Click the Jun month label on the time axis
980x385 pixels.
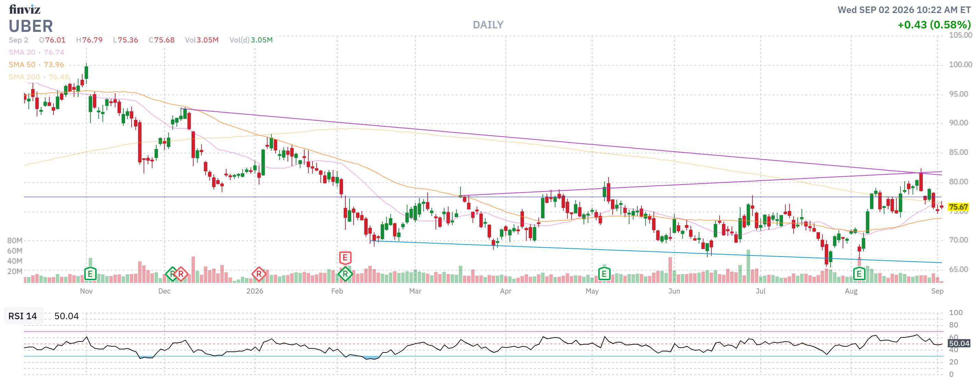tap(674, 291)
